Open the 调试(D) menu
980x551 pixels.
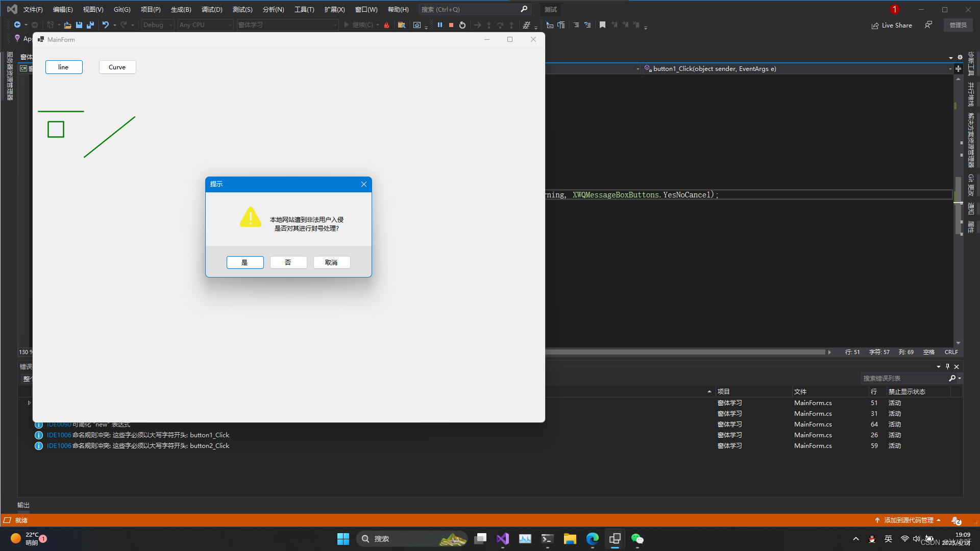(x=212, y=9)
